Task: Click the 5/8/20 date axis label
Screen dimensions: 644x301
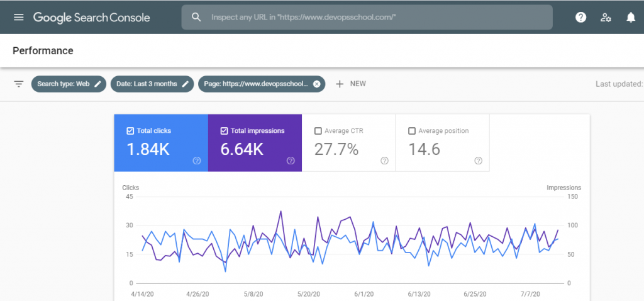Action: tap(253, 295)
